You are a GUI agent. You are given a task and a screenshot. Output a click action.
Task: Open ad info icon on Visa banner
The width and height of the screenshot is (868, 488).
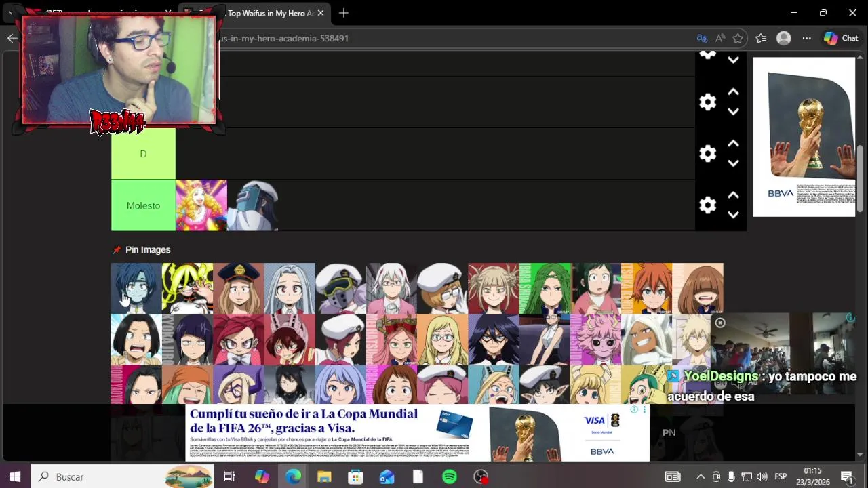coord(634,409)
